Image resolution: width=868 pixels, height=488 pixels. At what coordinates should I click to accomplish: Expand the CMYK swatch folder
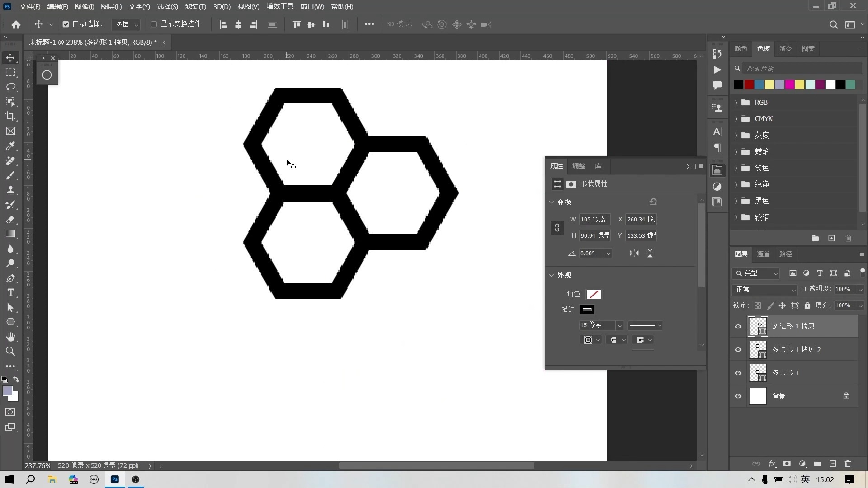(736, 119)
